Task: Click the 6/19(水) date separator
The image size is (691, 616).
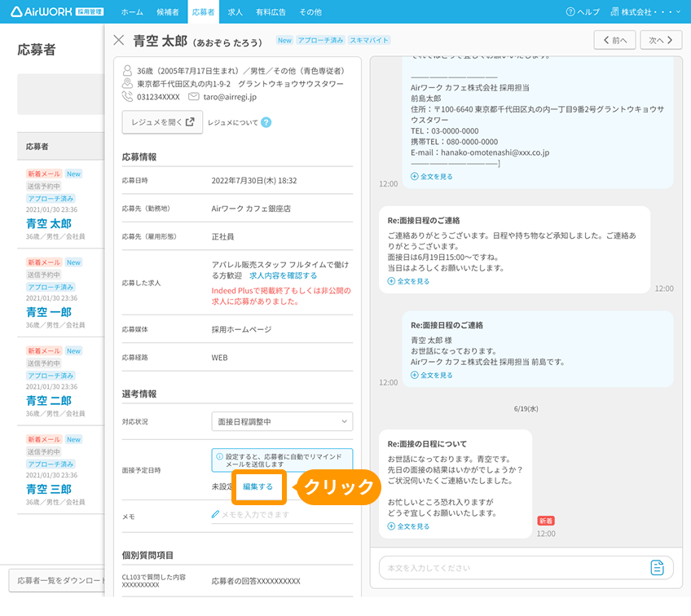Action: click(526, 408)
